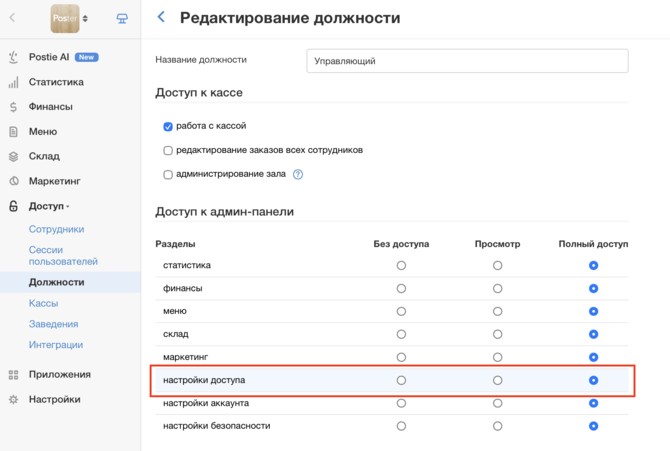The height and width of the screenshot is (451, 670).
Task: Click the Маркетинг pie chart icon
Action: tap(13, 181)
